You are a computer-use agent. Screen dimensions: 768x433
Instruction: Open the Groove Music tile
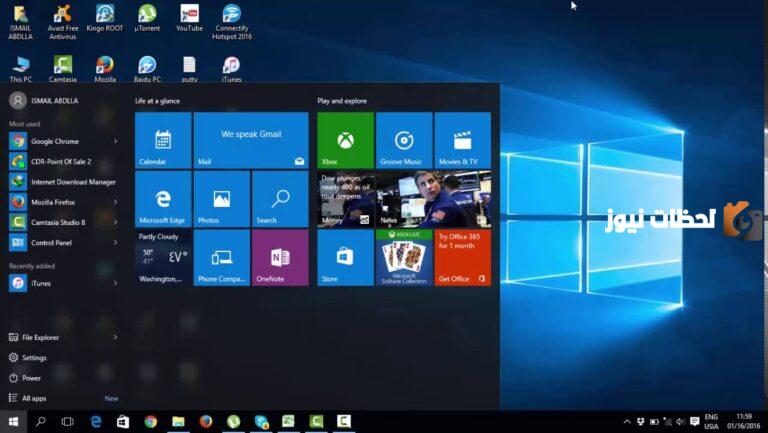(404, 140)
